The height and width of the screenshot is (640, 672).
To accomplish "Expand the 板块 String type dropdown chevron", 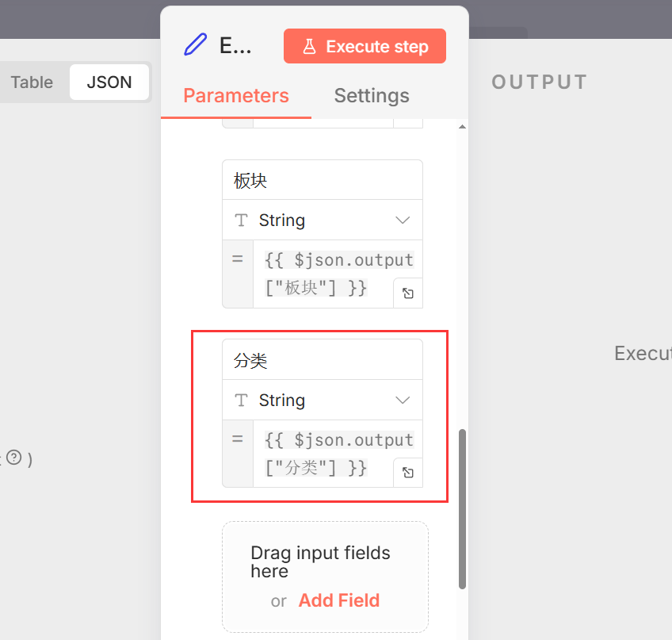I will pos(403,220).
